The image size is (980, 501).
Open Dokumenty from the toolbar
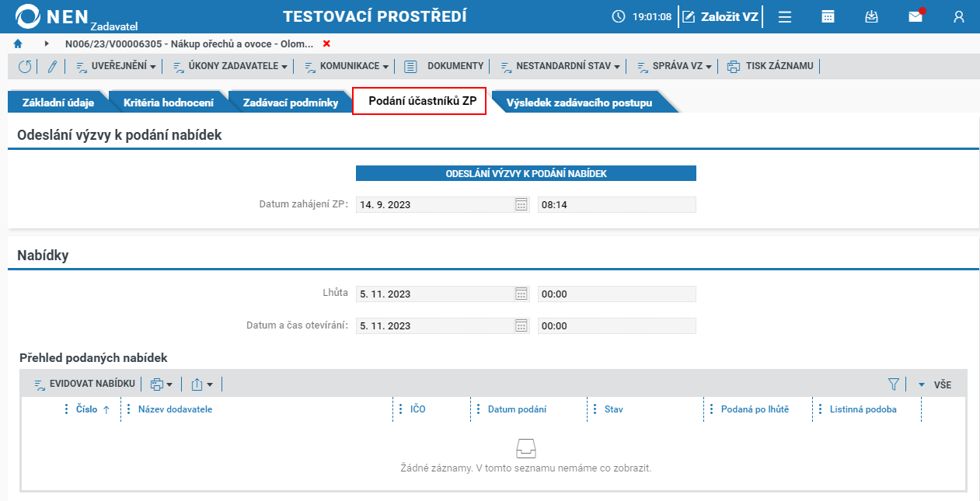click(444, 66)
